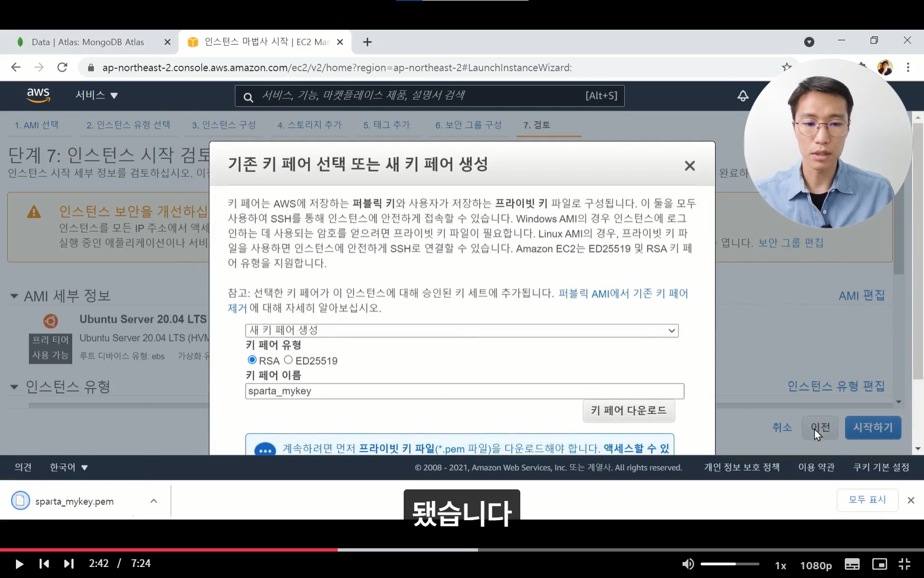Viewport: 924px width, 578px height.
Task: Go to step 1. AMI 선택
Action: point(36,125)
